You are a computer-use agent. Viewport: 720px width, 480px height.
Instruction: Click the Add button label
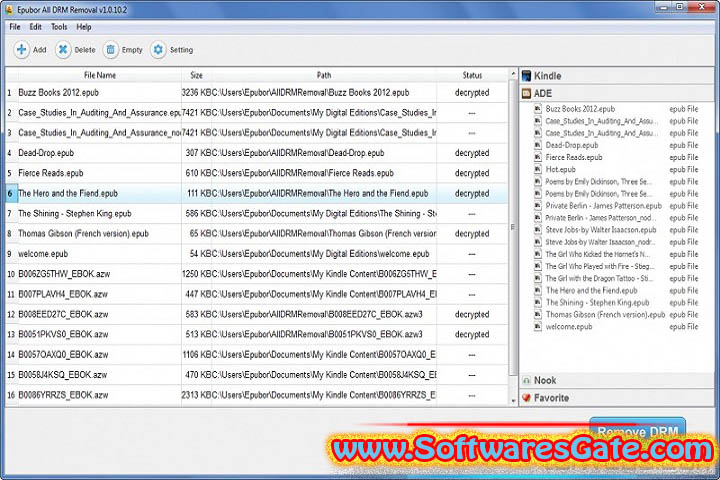point(39,50)
